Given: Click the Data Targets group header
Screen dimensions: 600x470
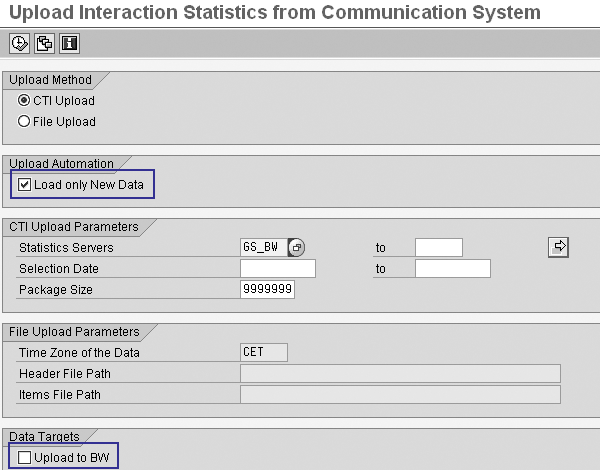Looking at the screenshot, I should coord(45,436).
